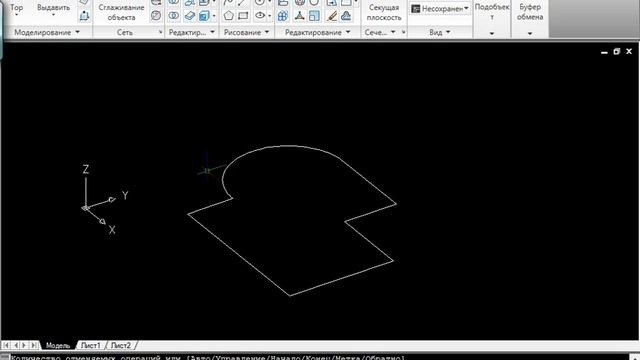Click the Выдавить extrude button
Image resolution: width=640 pixels, height=360 pixels.
53,10
